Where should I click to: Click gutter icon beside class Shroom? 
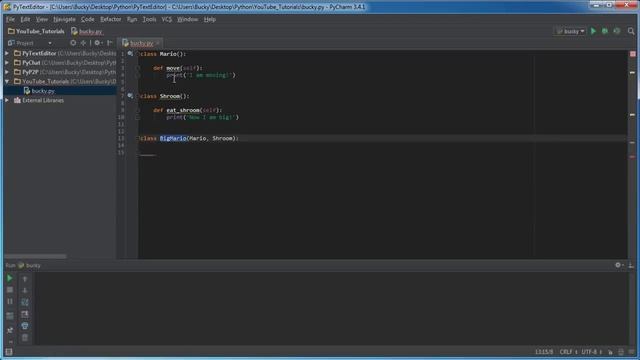tap(130, 96)
